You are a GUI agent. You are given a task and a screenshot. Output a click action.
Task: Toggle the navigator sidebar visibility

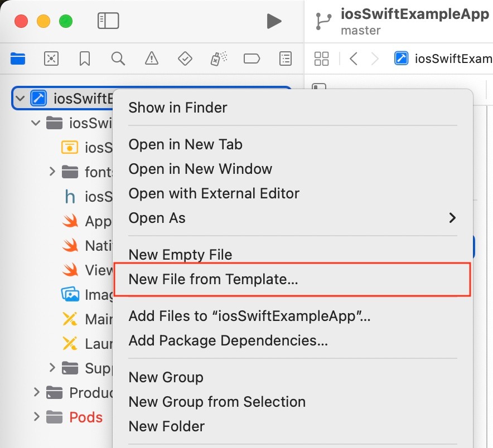coord(108,21)
